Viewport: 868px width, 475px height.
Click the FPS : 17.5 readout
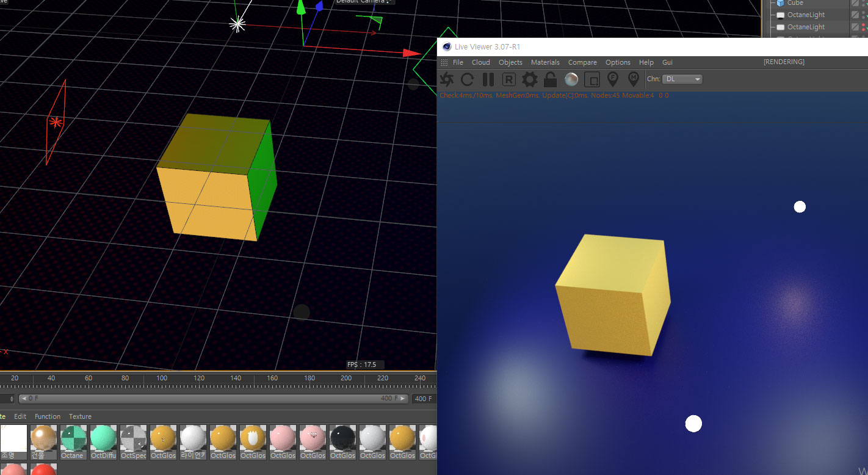[x=362, y=364]
